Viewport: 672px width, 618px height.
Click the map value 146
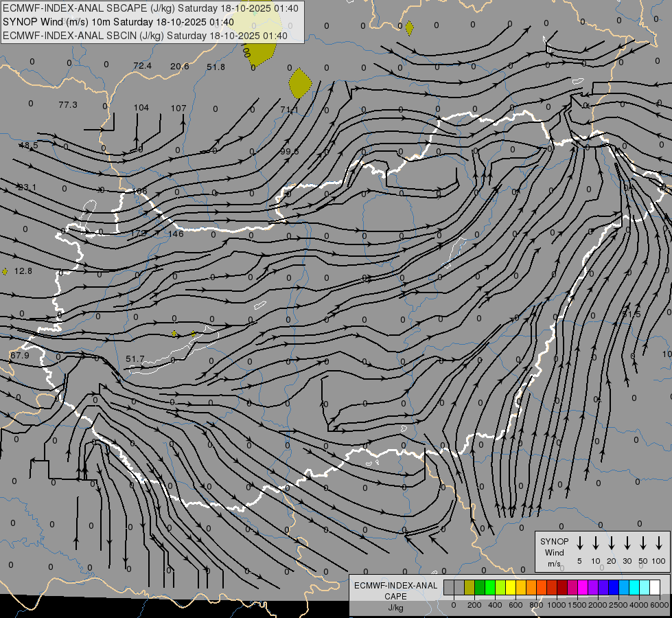pos(176,233)
